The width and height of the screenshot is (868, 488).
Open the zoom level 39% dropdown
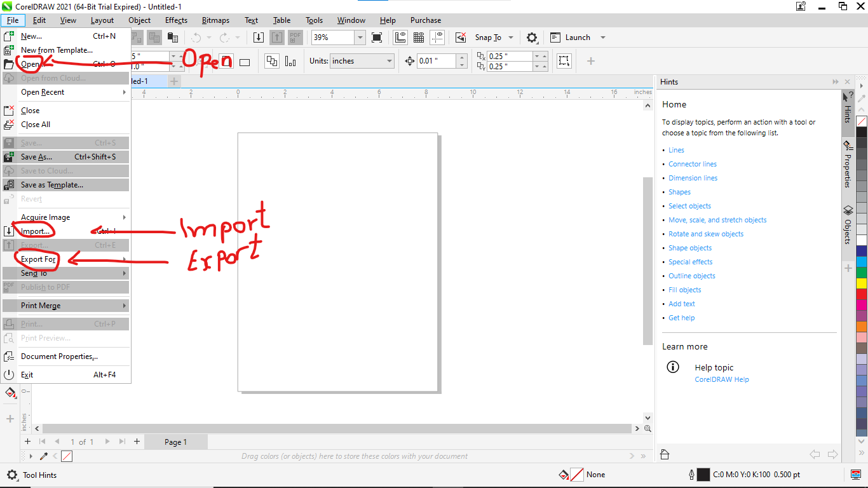click(x=360, y=37)
